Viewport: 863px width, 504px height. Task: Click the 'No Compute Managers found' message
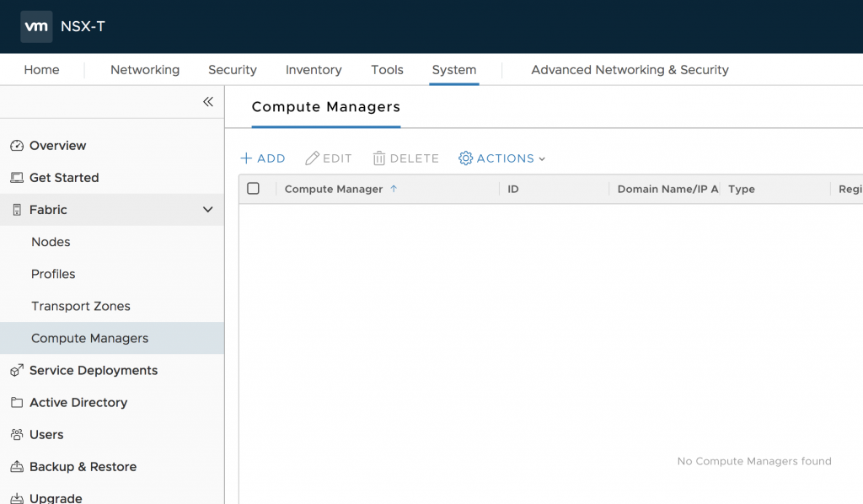click(754, 461)
